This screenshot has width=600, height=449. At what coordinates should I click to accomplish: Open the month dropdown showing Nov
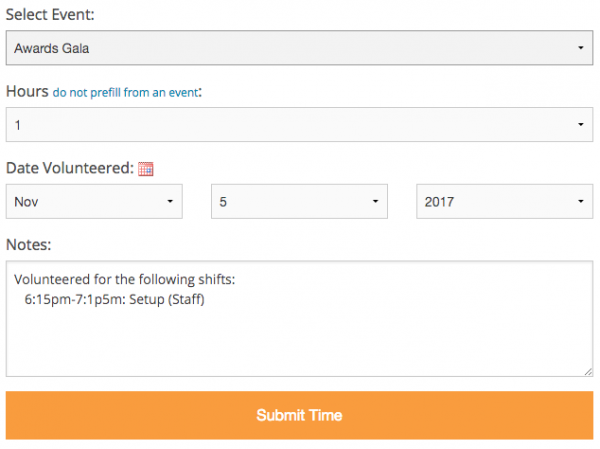click(94, 202)
